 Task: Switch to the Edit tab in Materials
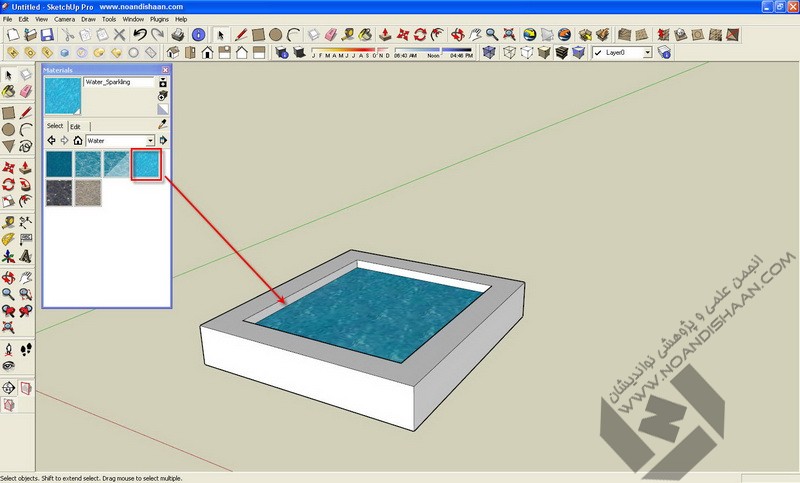tap(75, 127)
